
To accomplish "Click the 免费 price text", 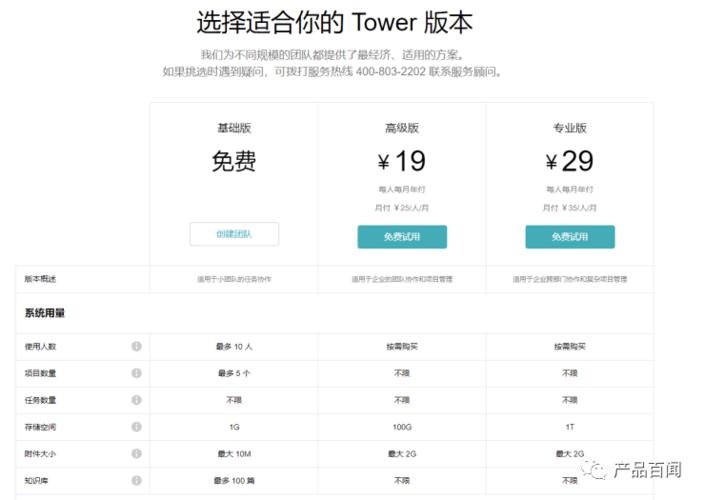I will click(x=234, y=161).
